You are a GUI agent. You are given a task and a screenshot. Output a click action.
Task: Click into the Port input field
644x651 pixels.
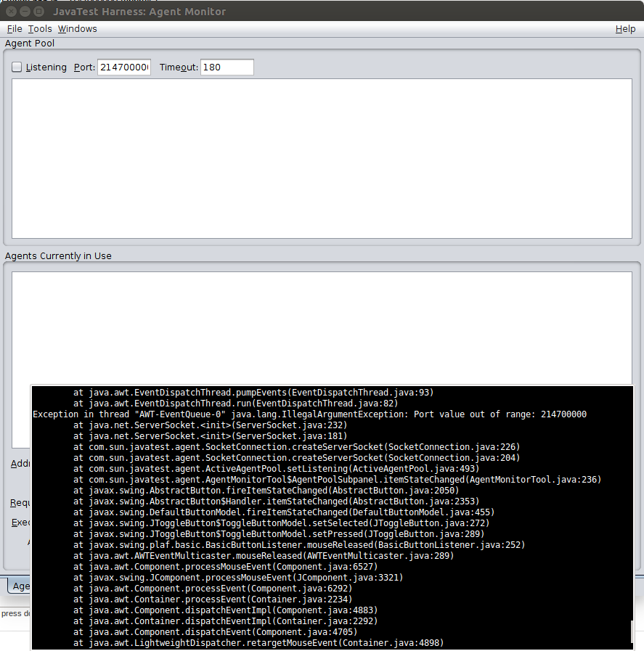123,67
